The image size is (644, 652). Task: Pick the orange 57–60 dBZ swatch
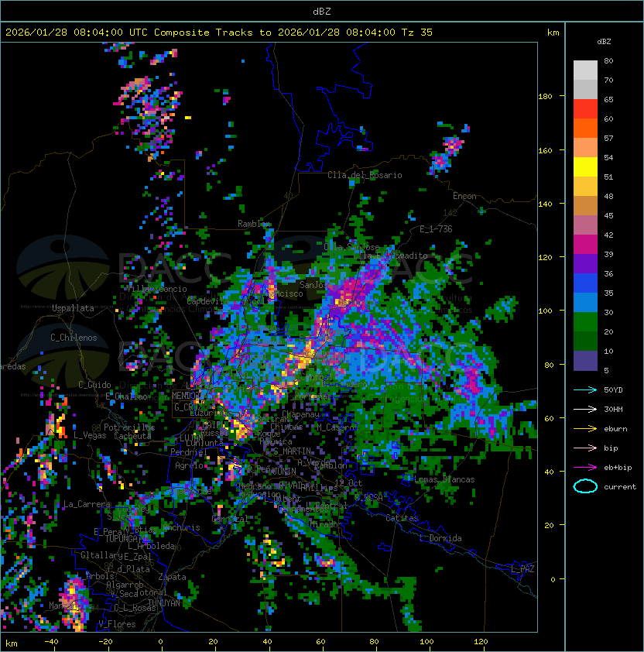pyautogui.click(x=585, y=128)
